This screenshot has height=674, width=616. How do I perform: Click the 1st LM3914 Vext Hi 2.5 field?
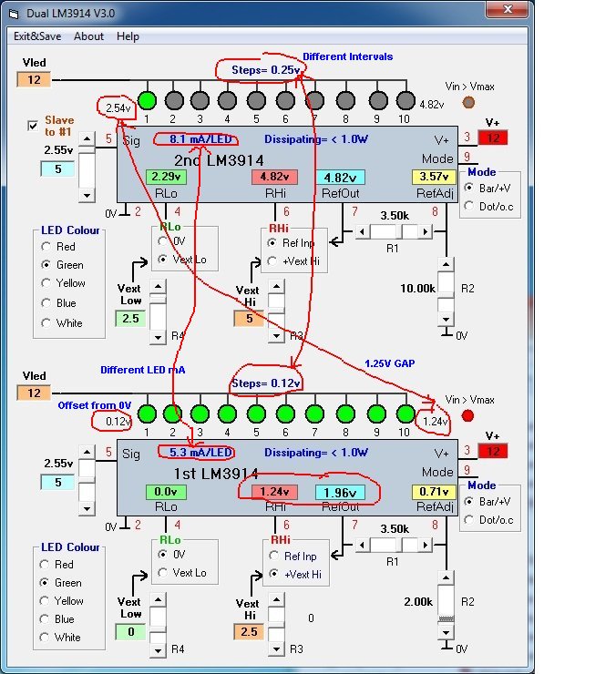pos(249,632)
